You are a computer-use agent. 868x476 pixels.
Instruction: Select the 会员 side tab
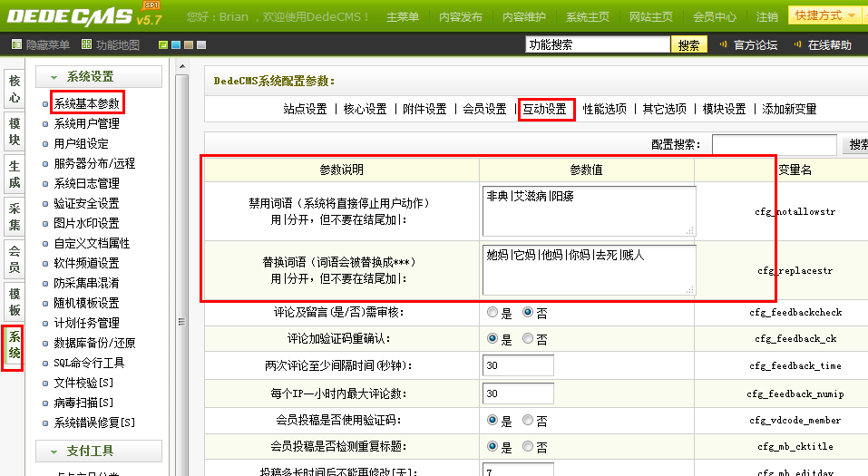[15, 259]
